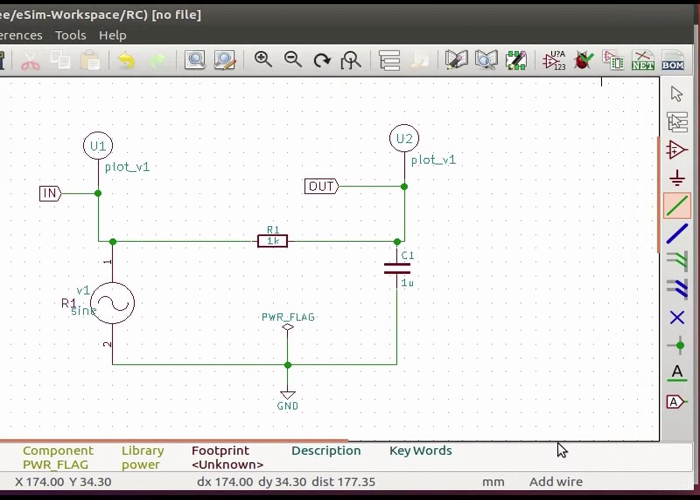700x500 pixels.
Task: Open the Annotate schematic tool
Action: point(554,61)
